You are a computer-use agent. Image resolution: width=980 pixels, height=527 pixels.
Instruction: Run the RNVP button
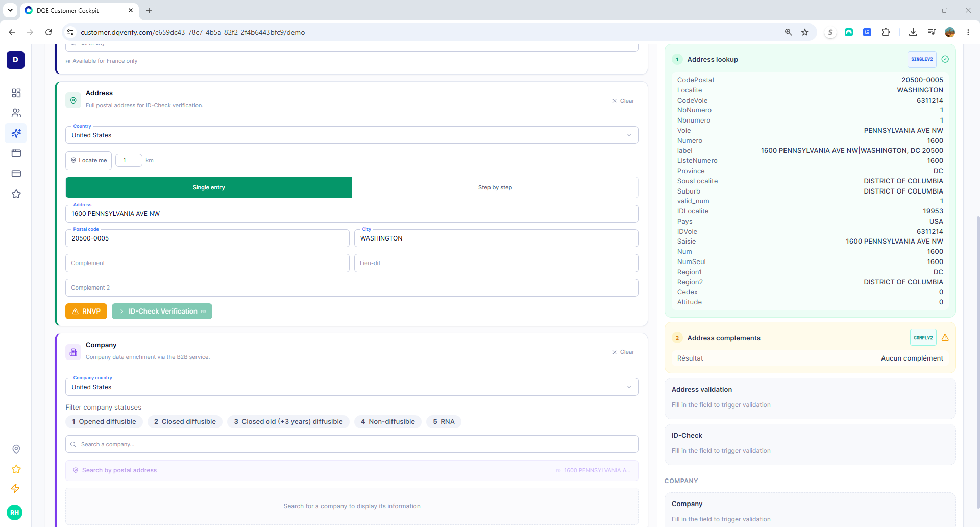click(86, 312)
